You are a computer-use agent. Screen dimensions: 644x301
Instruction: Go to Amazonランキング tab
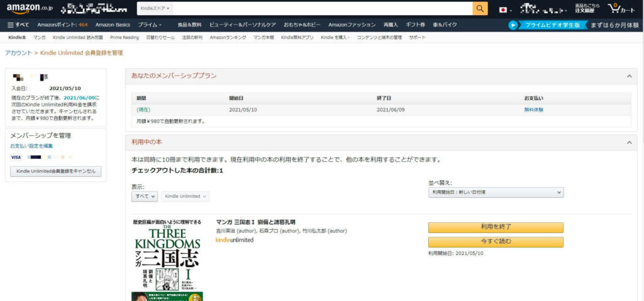[228, 37]
